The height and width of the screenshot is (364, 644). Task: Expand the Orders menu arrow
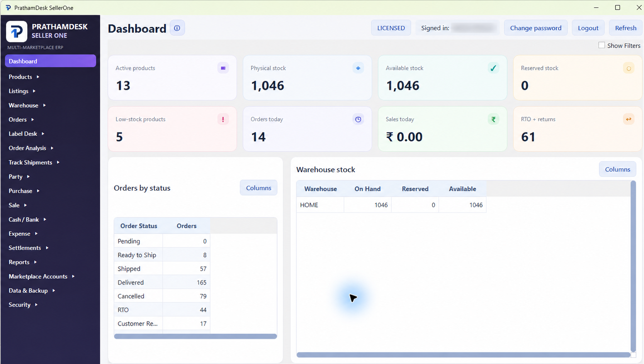(x=32, y=120)
